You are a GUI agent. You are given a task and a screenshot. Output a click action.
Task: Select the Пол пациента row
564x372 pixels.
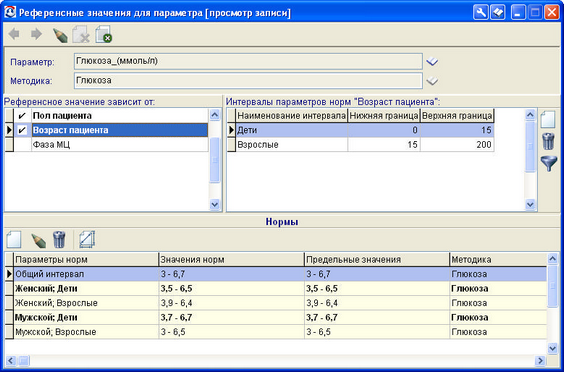coord(106,116)
